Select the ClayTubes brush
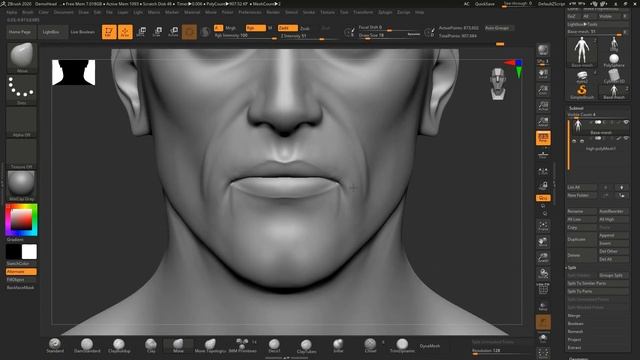Screen dimensions: 640x360 point(306,345)
